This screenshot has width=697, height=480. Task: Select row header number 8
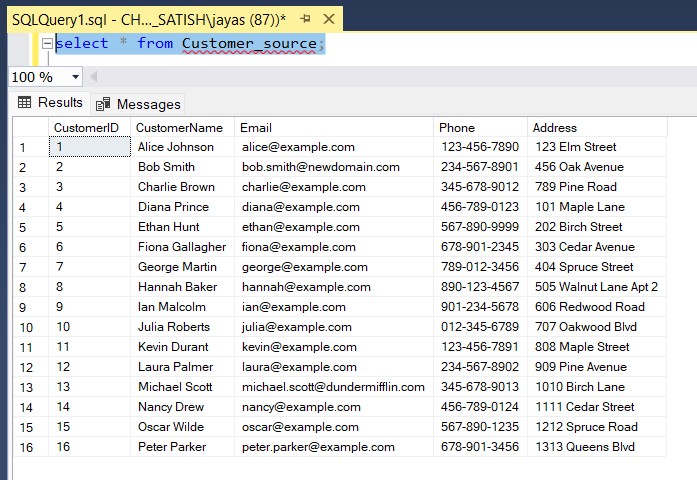pos(31,287)
